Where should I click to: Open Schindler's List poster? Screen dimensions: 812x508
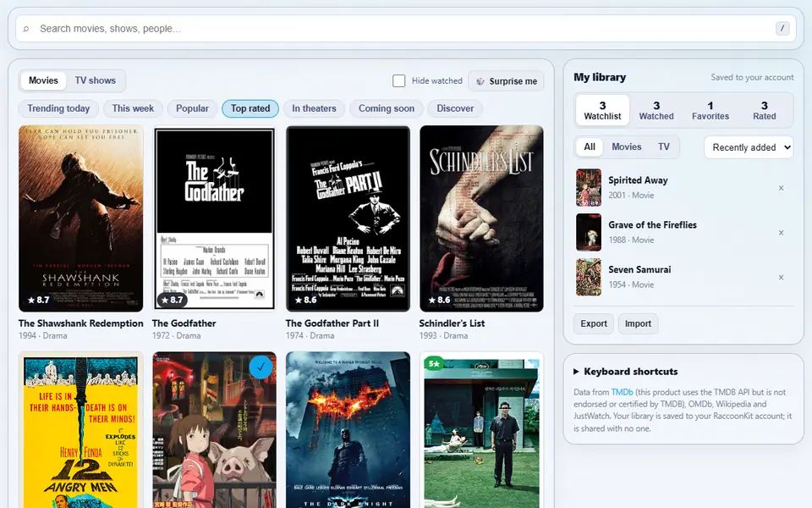481,218
